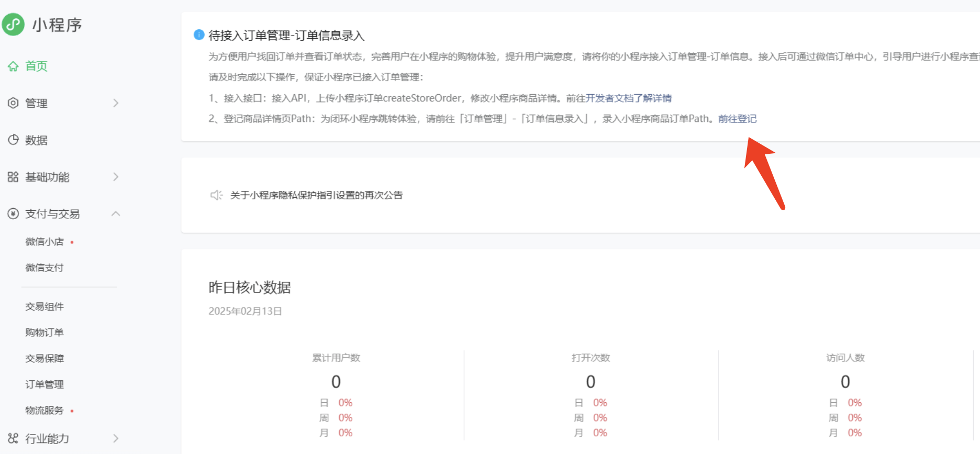Screen dimensions: 980x454
Task: Click the 访问人数 label
Action: 845,358
